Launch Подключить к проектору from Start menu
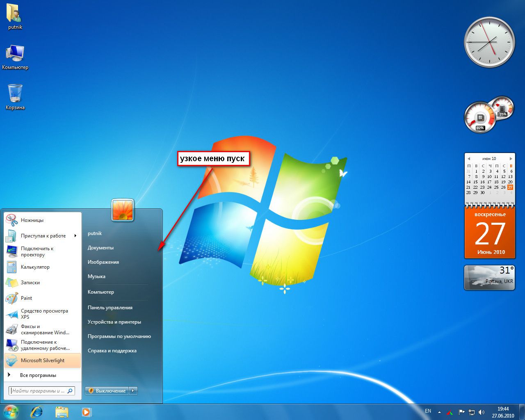This screenshot has width=525, height=420. 43,251
